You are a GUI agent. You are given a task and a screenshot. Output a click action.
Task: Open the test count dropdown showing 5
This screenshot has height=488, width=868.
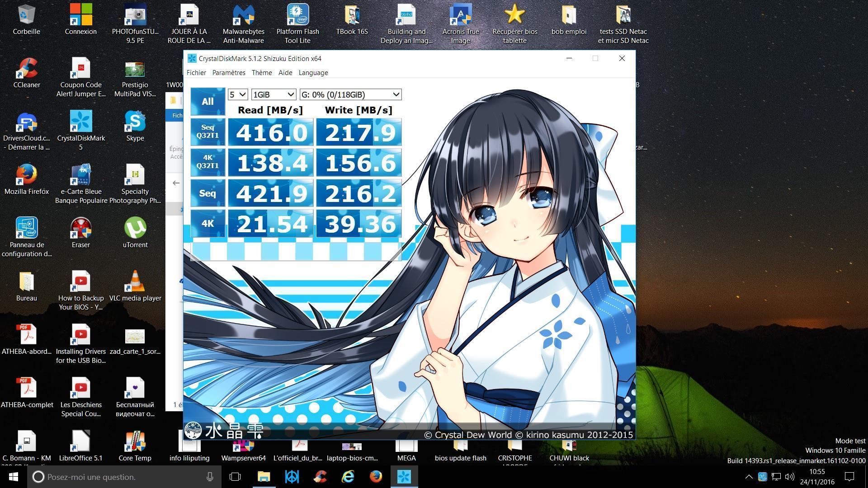coord(237,94)
